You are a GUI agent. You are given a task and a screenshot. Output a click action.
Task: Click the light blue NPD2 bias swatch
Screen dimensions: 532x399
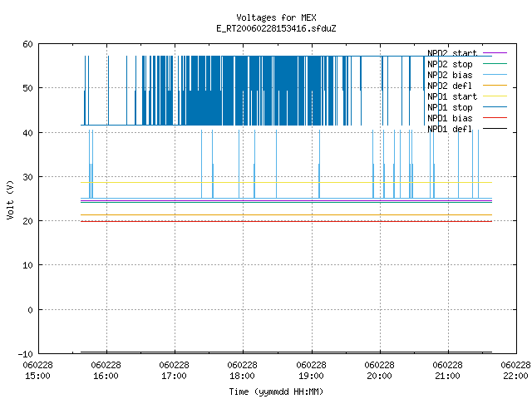pyautogui.click(x=495, y=75)
